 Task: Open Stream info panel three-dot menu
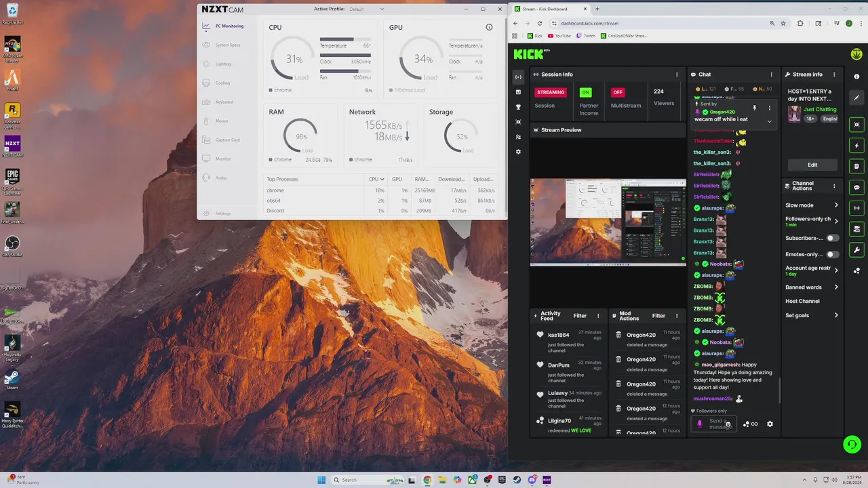[834, 75]
